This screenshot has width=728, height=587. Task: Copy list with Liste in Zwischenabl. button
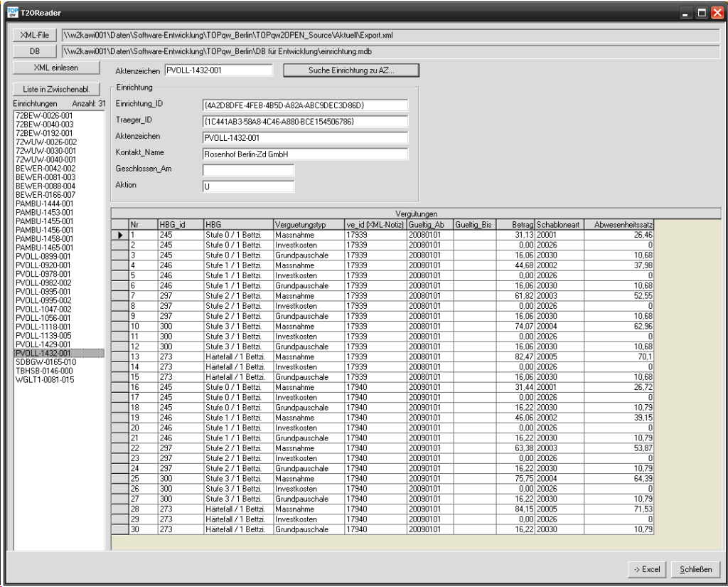[x=56, y=89]
